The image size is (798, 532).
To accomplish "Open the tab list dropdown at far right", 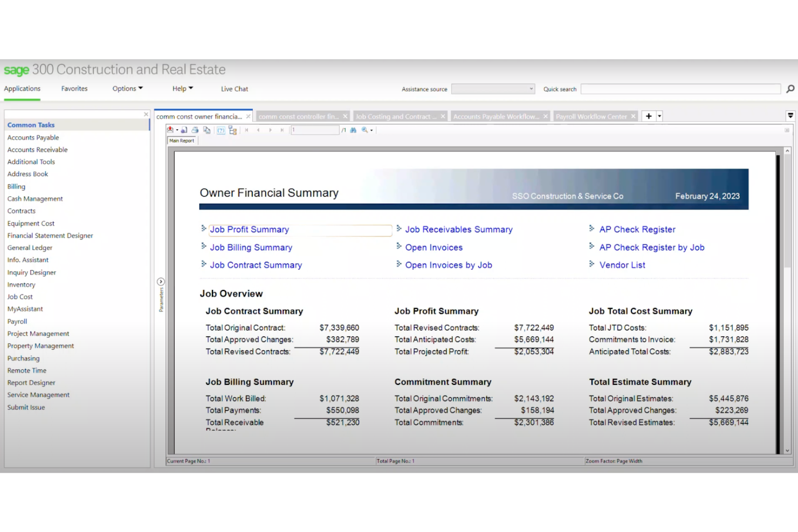I will click(790, 116).
